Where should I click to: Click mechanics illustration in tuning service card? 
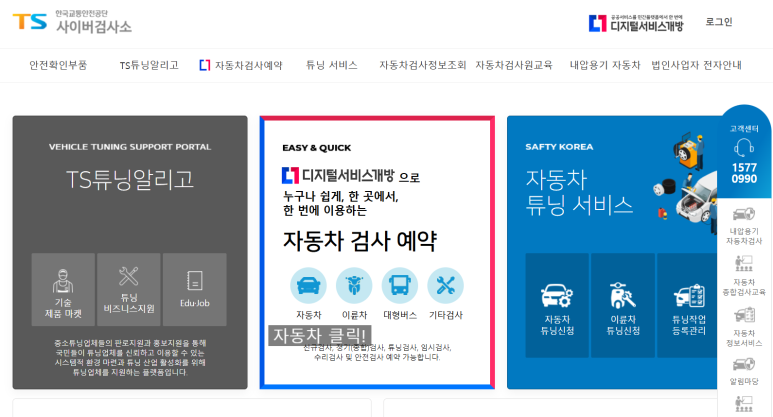[x=686, y=183]
